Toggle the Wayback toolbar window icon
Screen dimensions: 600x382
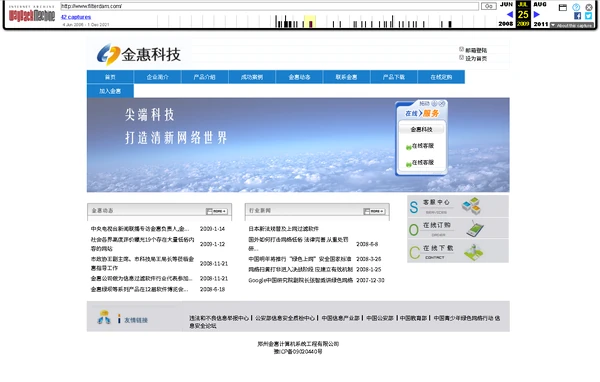click(562, 7)
